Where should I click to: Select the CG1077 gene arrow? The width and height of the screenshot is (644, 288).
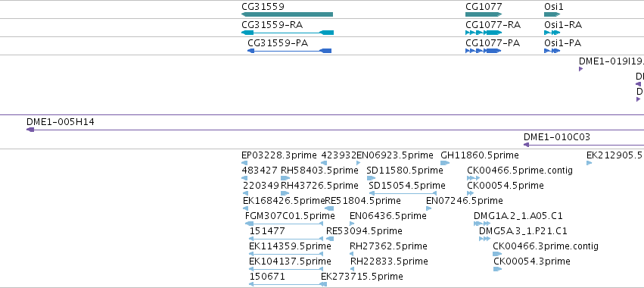[484, 15]
